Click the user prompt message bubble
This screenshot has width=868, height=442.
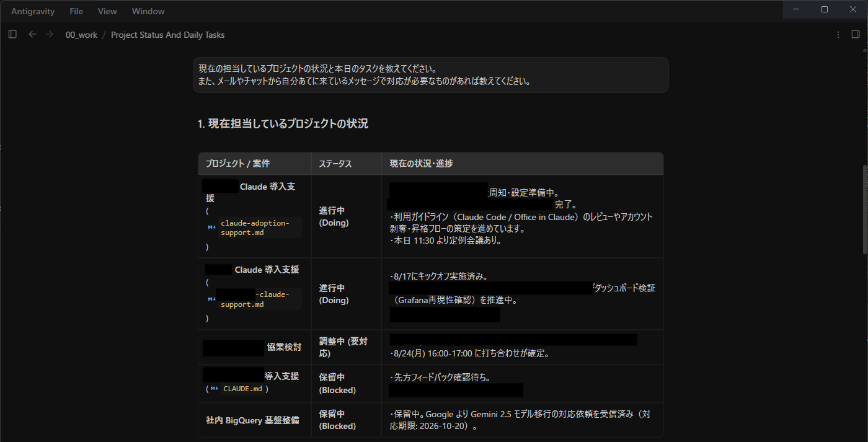431,75
